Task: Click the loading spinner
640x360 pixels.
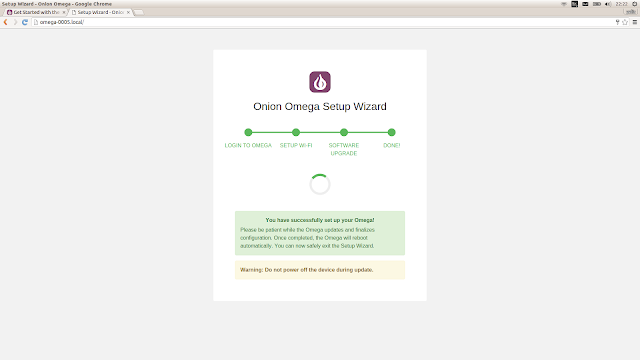Action: (320, 184)
